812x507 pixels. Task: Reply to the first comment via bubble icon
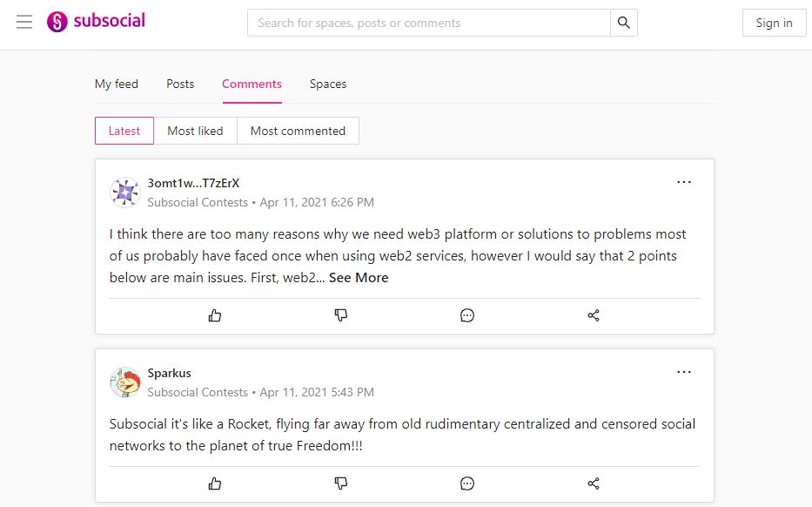click(467, 315)
